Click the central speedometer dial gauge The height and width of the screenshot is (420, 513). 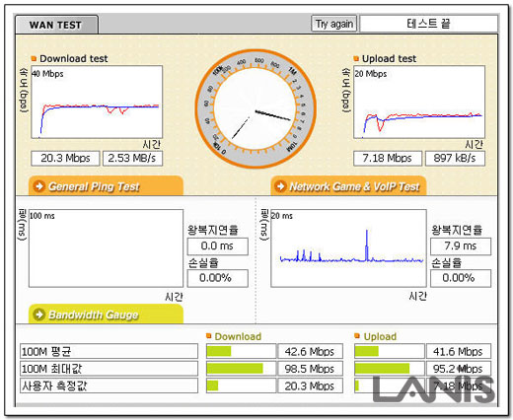pos(256,108)
